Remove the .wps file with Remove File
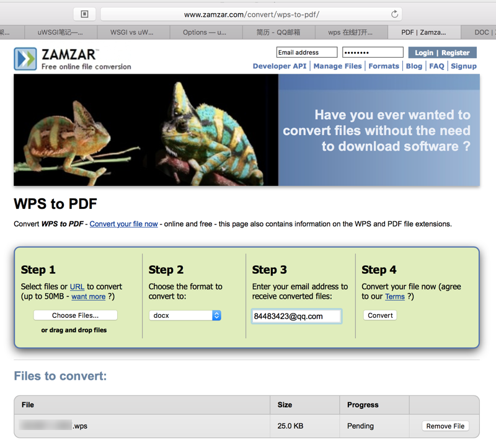Image resolution: width=496 pixels, height=448 pixels. (445, 426)
